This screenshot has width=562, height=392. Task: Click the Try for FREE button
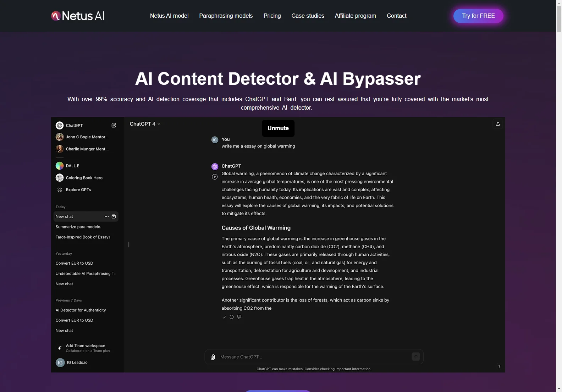pos(478,16)
